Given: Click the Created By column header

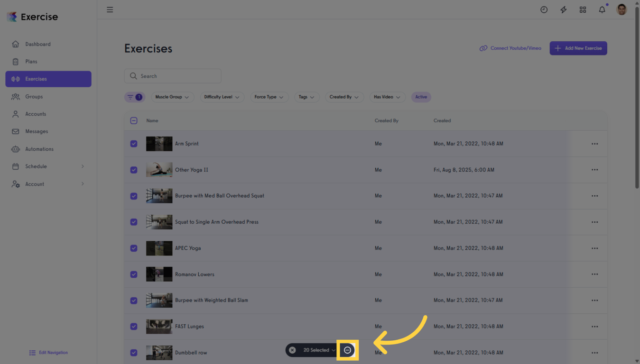Looking at the screenshot, I should point(387,121).
